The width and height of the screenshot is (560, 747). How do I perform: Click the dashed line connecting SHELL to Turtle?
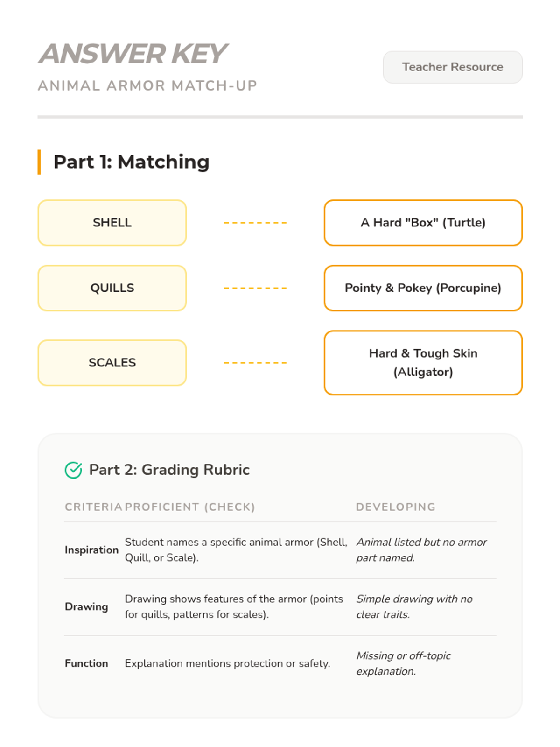[x=255, y=223]
